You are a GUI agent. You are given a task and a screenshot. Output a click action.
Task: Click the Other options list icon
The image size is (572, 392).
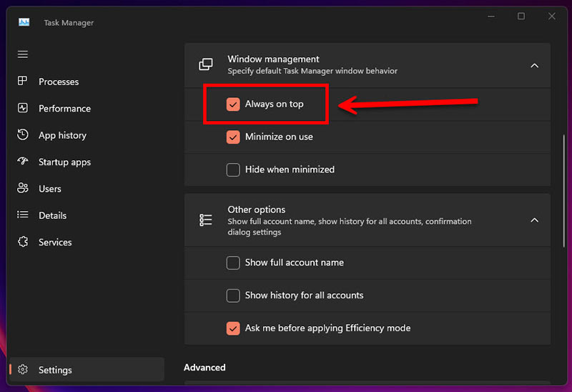206,220
